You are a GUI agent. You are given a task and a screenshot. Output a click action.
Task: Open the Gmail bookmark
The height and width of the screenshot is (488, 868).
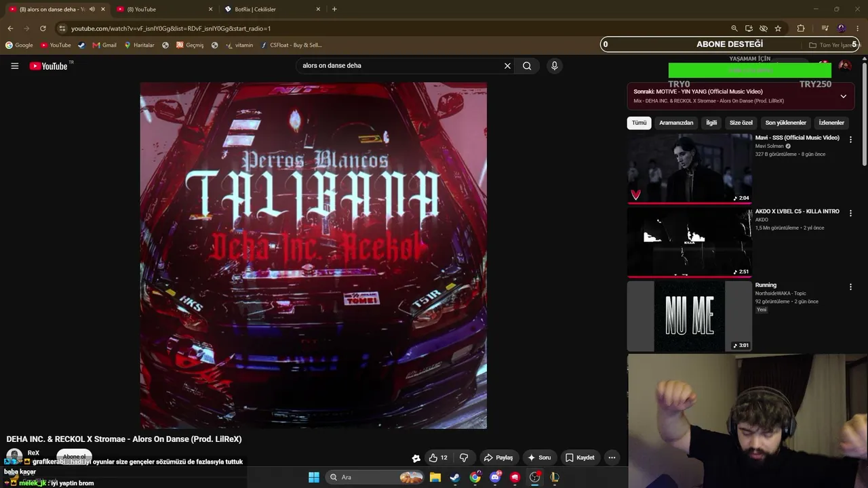pyautogui.click(x=104, y=45)
